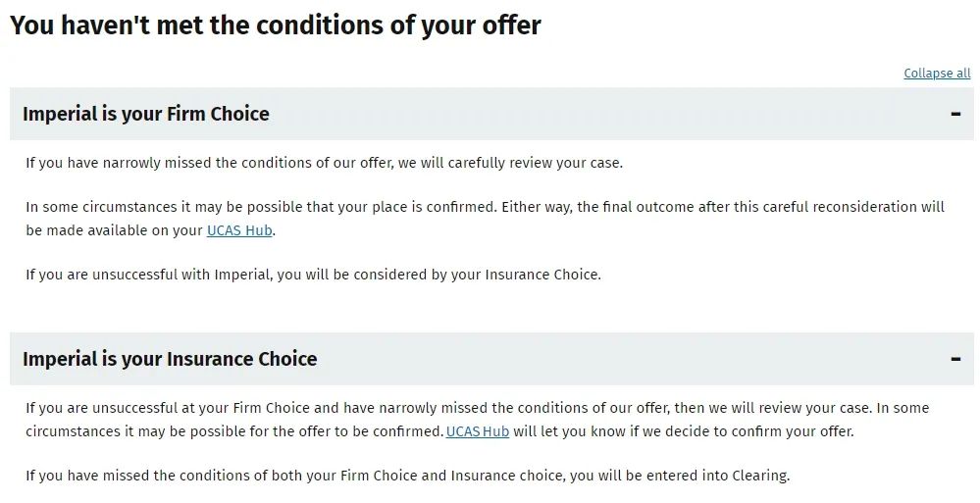Click the sentence "If you are unsuccessful with Imperial"
The height and width of the screenshot is (503, 980).
313,275
